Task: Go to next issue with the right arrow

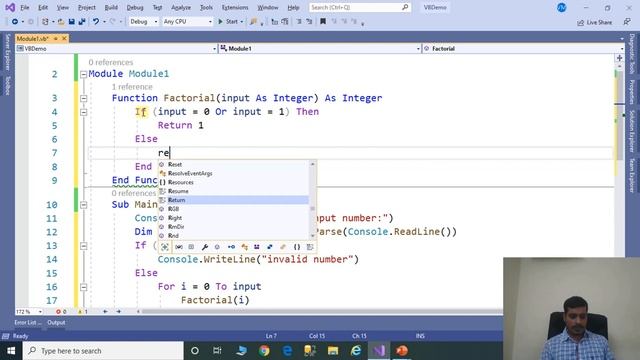Action: tap(118, 311)
